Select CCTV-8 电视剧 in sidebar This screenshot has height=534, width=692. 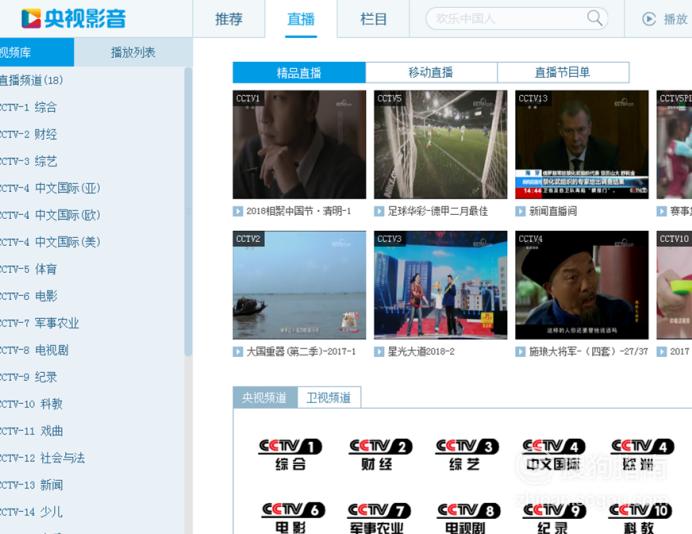click(x=34, y=350)
